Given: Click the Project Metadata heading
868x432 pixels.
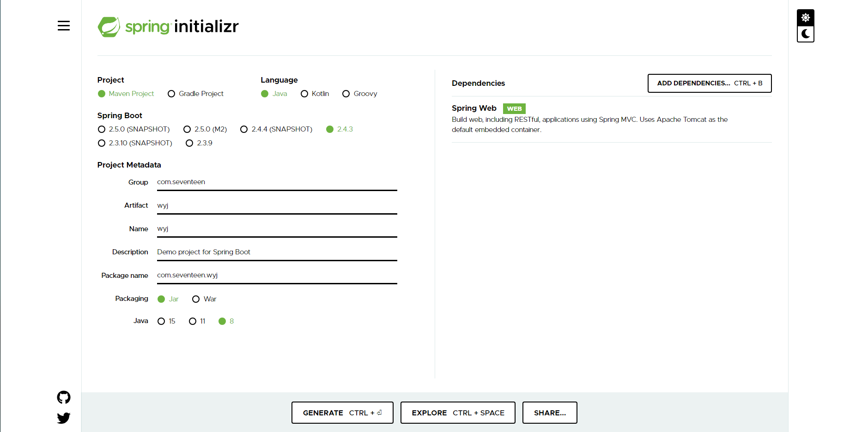Looking at the screenshot, I should pos(129,165).
